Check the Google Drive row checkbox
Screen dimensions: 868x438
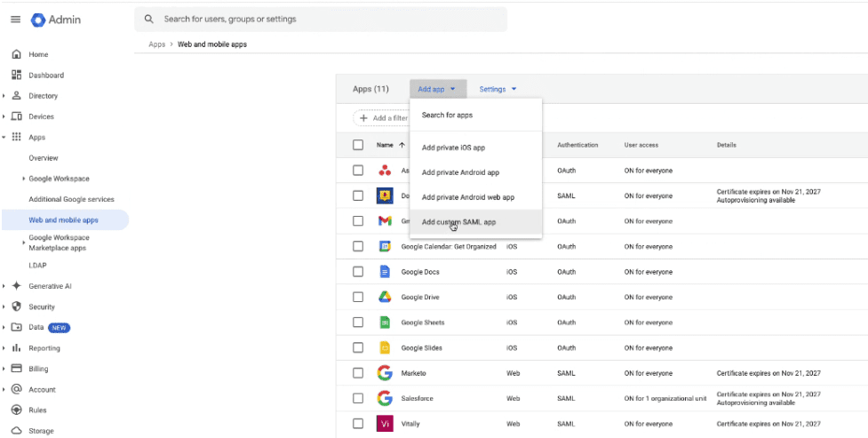click(358, 298)
